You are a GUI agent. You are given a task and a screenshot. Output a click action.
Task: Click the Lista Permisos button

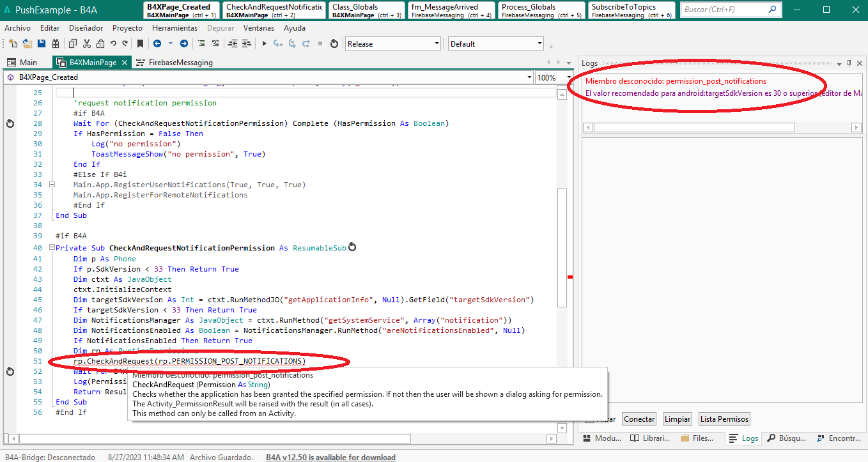pyautogui.click(x=724, y=419)
